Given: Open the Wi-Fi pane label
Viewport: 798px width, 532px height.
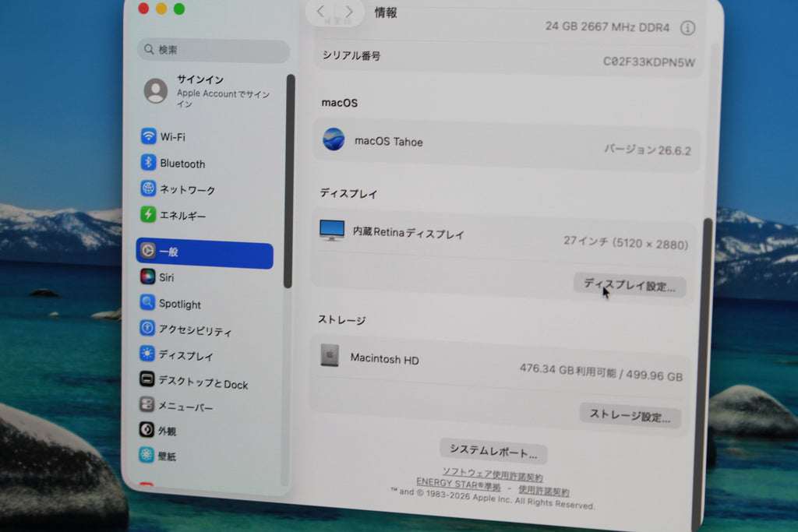Looking at the screenshot, I should point(173,137).
